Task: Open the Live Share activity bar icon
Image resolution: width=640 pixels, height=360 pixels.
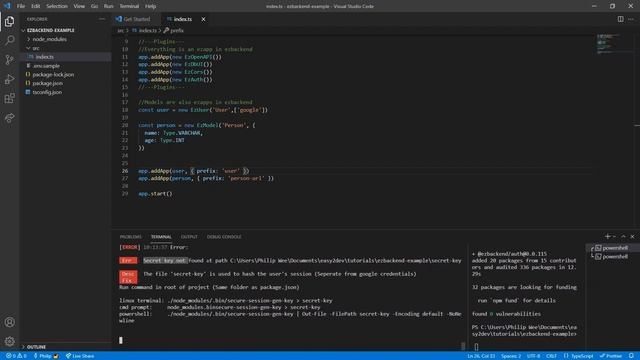Action: (9, 118)
